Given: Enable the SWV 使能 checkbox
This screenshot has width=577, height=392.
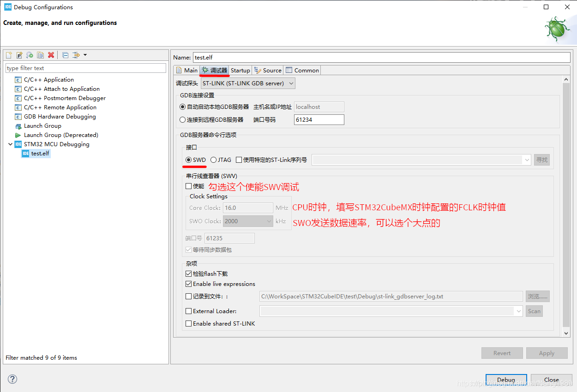Looking at the screenshot, I should pyautogui.click(x=188, y=186).
